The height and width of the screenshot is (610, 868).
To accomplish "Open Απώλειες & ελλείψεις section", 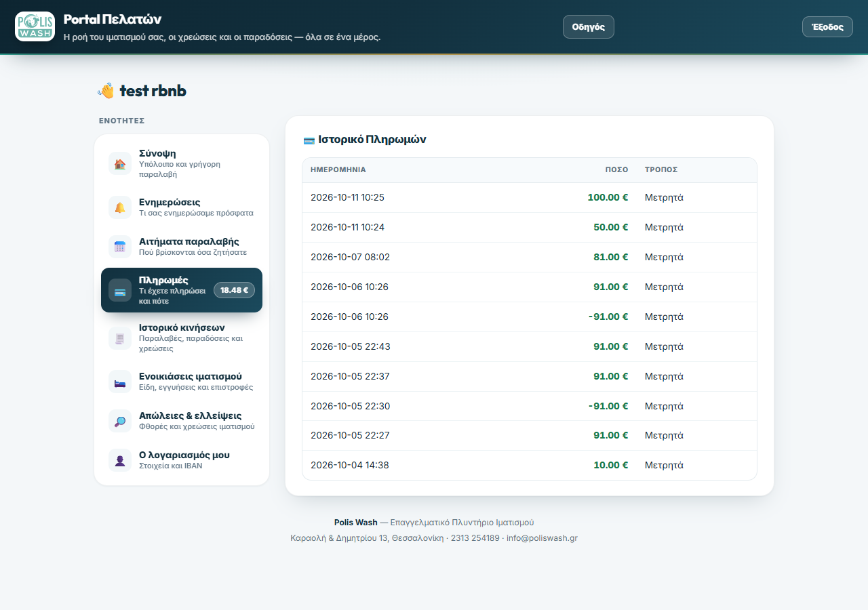I will click(182, 421).
